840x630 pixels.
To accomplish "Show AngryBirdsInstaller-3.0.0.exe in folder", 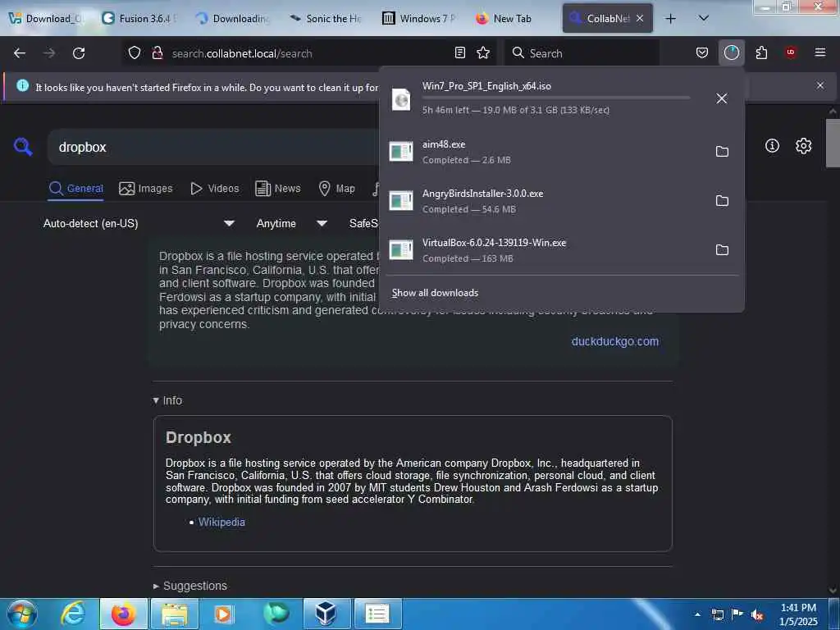I will [722, 201].
